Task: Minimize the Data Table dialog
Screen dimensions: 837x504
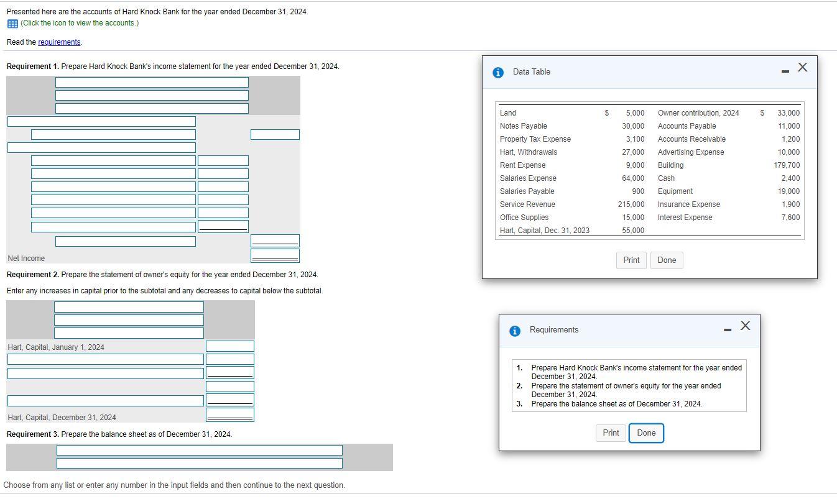Action: [x=785, y=71]
